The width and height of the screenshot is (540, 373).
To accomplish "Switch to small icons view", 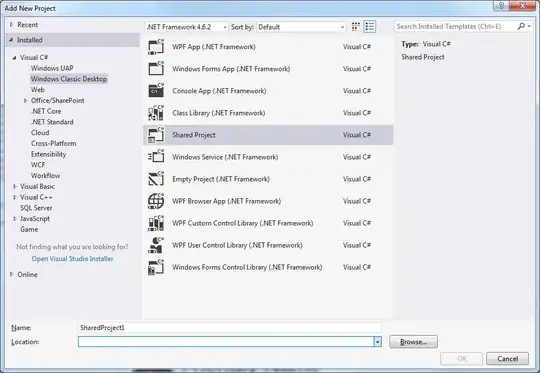I will coord(355,27).
